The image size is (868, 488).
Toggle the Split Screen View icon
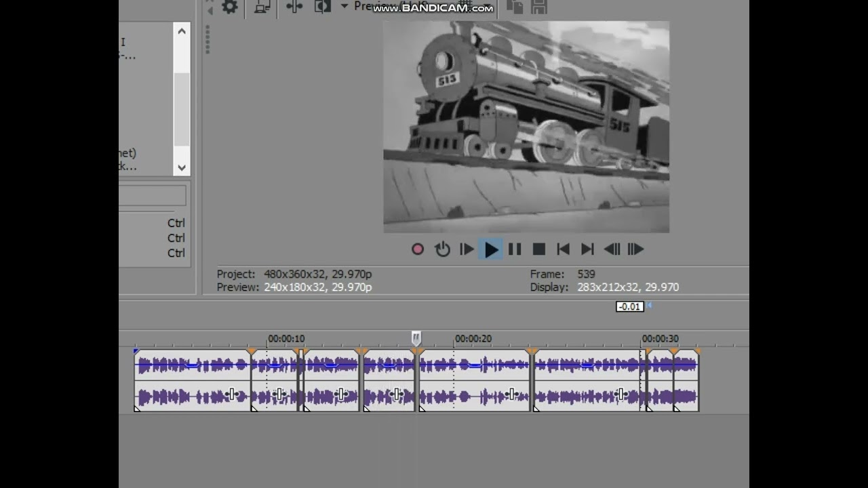click(322, 7)
